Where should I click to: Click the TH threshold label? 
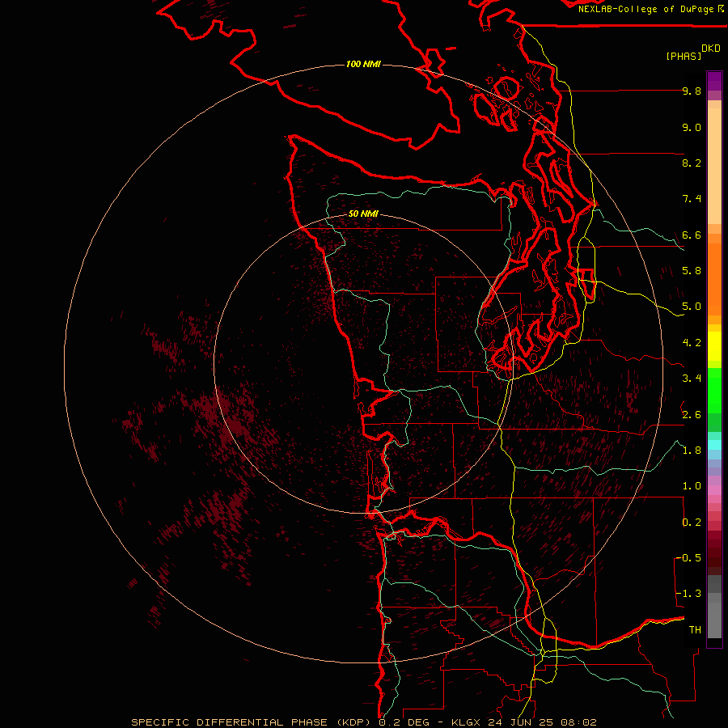[x=695, y=630]
